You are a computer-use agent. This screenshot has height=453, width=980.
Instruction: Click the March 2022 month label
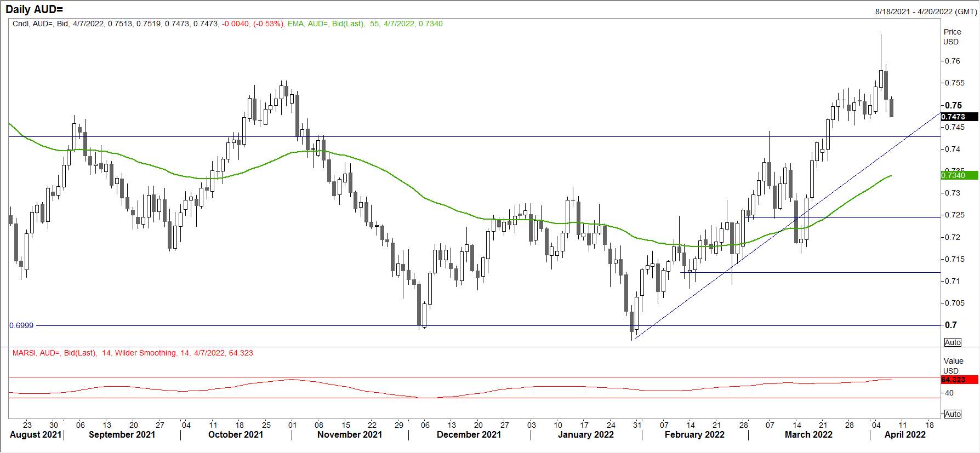808,434
